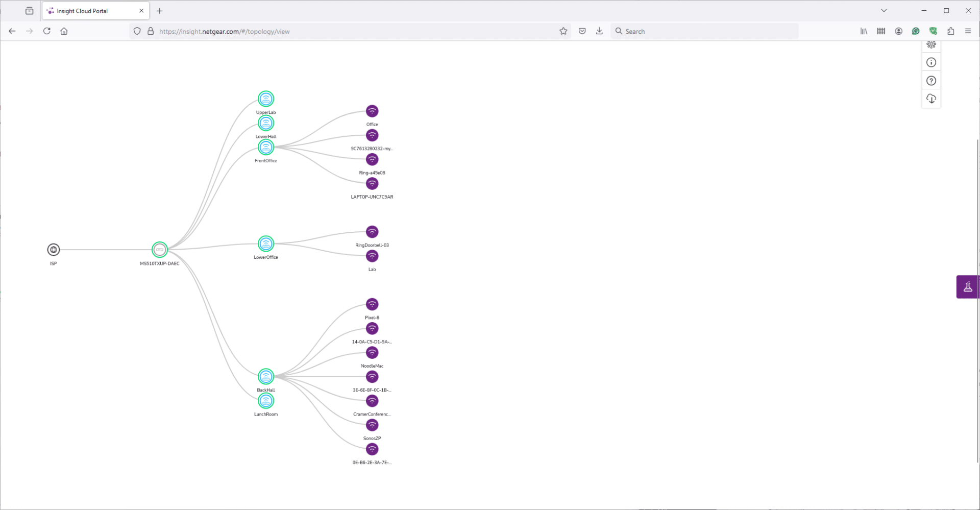The image size is (980, 510).
Task: Go to the browser home page
Action: (x=64, y=31)
